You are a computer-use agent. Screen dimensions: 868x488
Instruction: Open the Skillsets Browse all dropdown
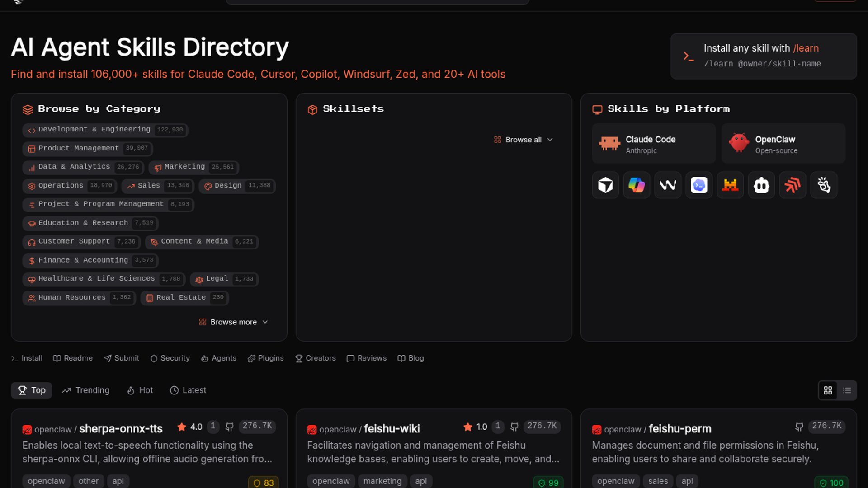(523, 140)
